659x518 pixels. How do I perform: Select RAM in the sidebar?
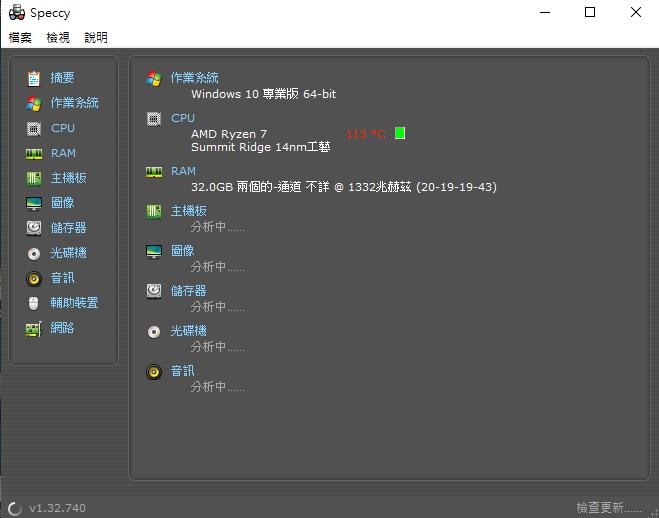coord(63,153)
